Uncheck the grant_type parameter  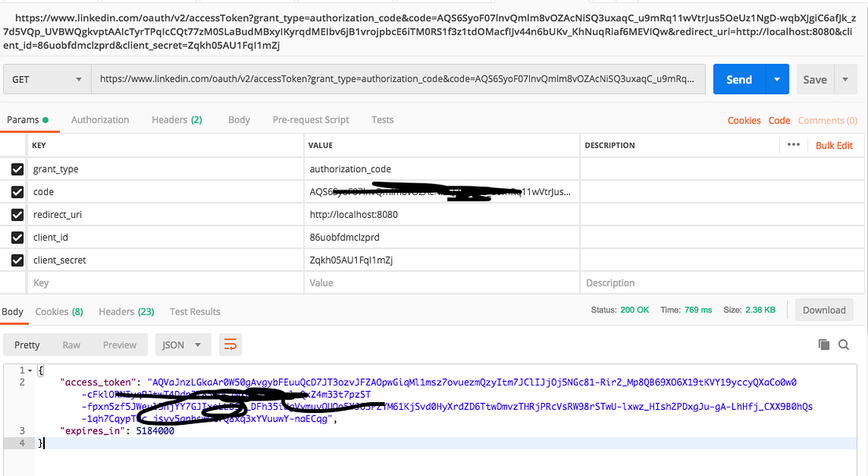(17, 168)
